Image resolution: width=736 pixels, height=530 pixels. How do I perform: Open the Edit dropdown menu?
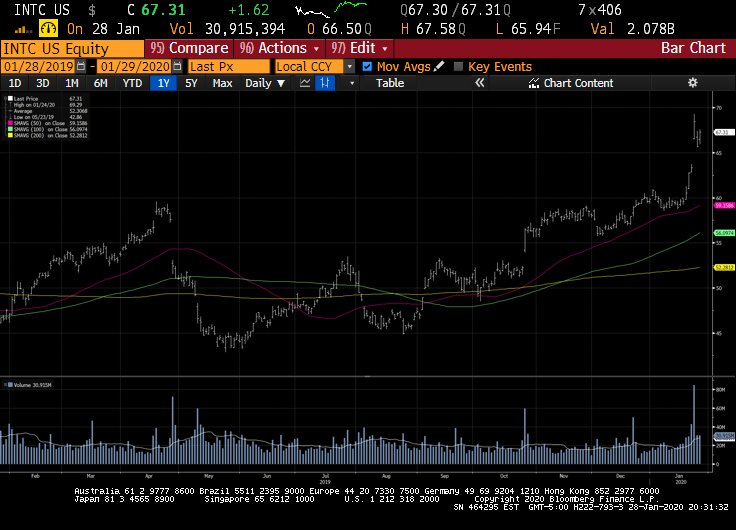[x=359, y=48]
